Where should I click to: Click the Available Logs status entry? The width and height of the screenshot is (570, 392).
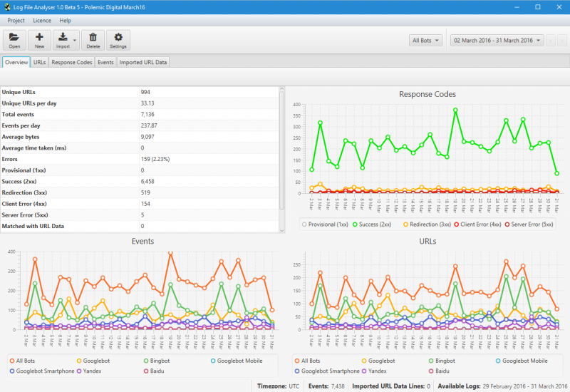pos(502,386)
